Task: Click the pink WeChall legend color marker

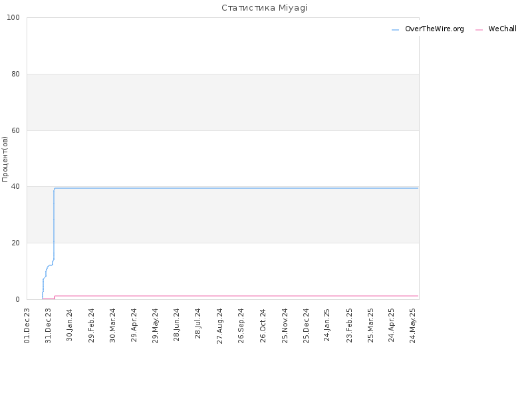Action: point(479,30)
